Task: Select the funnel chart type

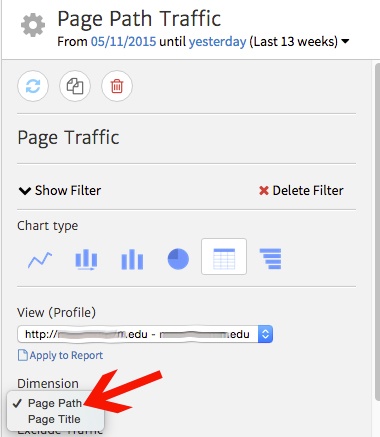Action: (x=270, y=259)
